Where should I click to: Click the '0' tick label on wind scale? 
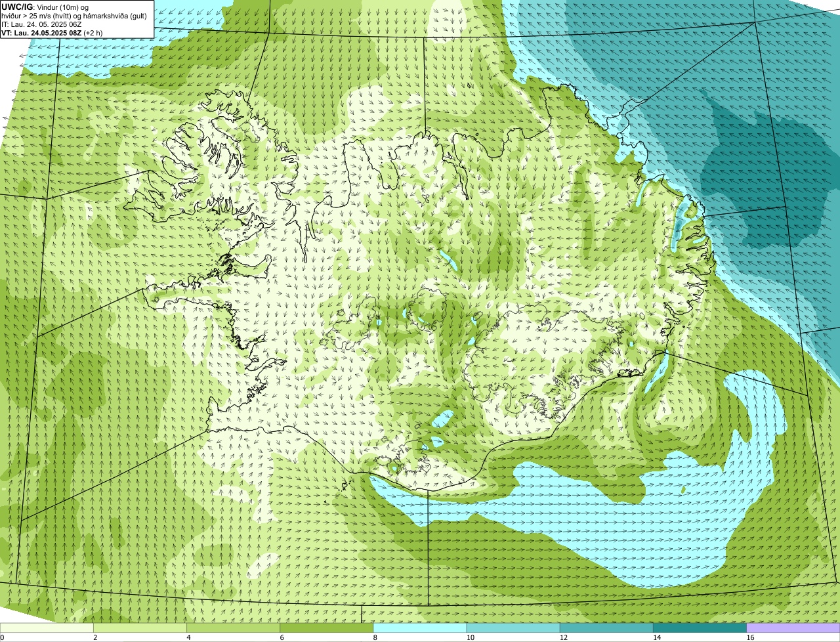point(2,637)
